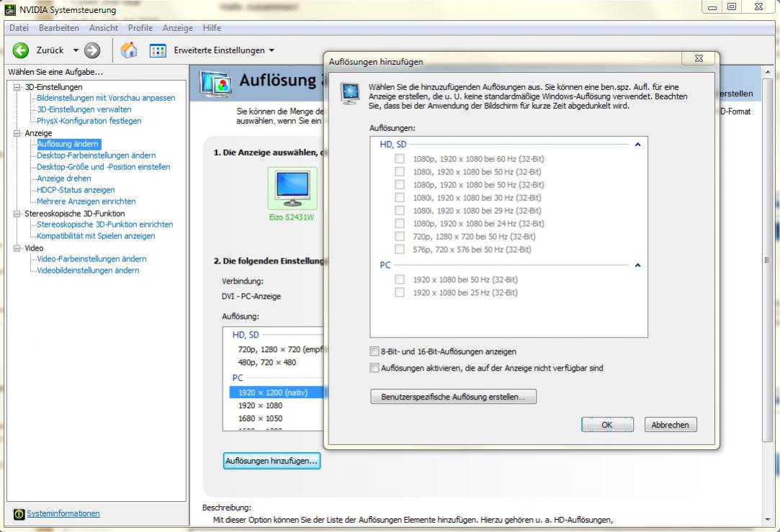The width and height of the screenshot is (780, 532).
Task: Open the Bearbeiten menu
Action: (59, 28)
